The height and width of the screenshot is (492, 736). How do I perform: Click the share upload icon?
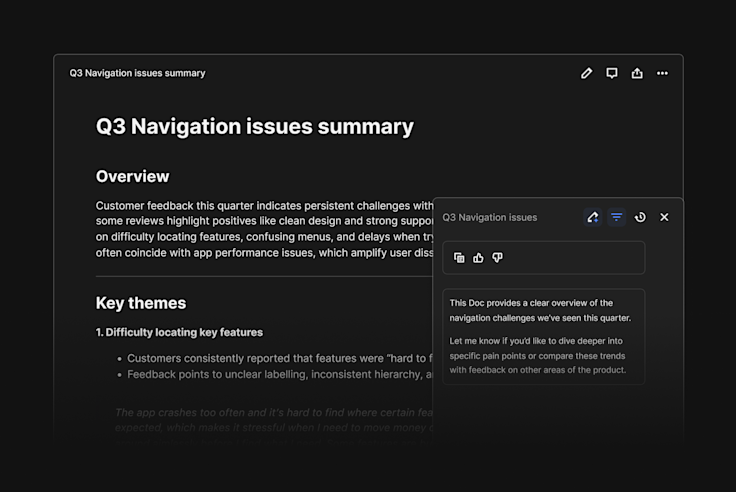(637, 73)
